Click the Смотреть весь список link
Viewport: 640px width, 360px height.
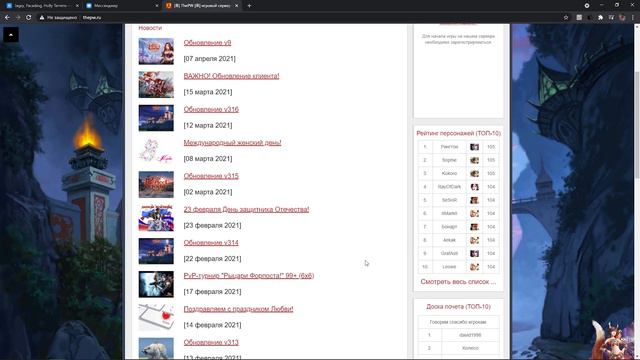[x=458, y=282]
